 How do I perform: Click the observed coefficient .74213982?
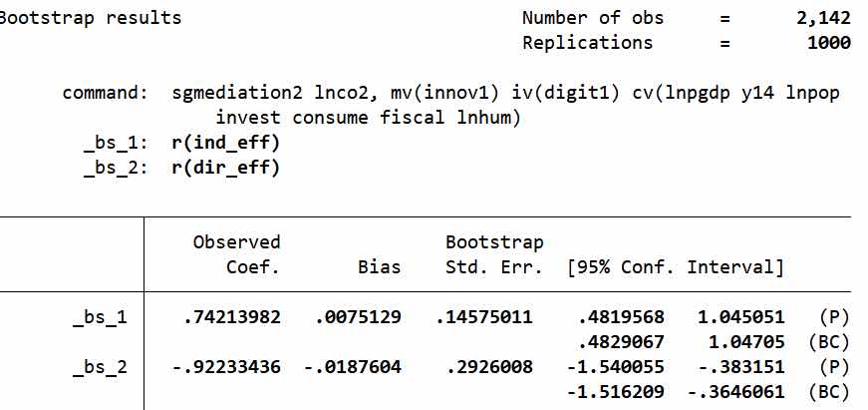point(232,318)
